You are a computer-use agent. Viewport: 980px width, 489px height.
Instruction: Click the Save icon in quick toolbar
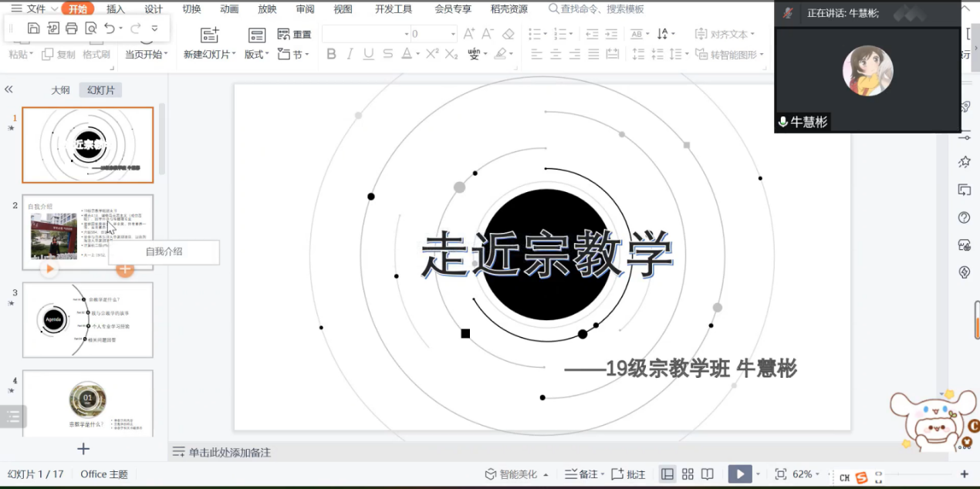[33, 29]
